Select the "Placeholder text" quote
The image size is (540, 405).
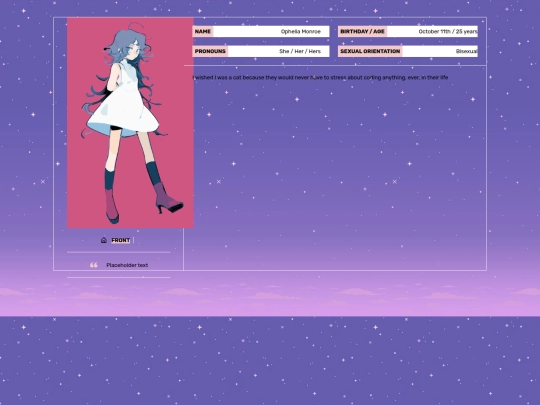coord(127,265)
